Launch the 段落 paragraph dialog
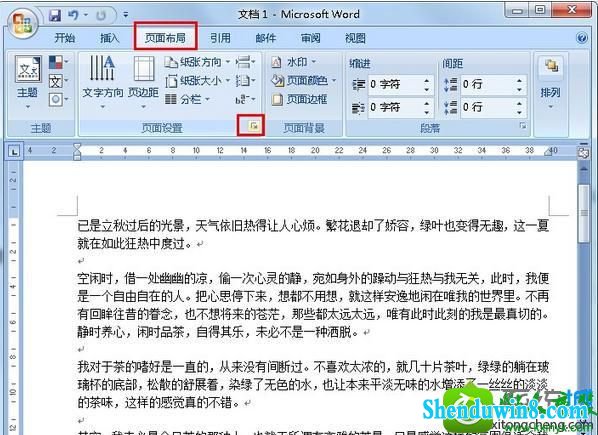 tap(523, 125)
